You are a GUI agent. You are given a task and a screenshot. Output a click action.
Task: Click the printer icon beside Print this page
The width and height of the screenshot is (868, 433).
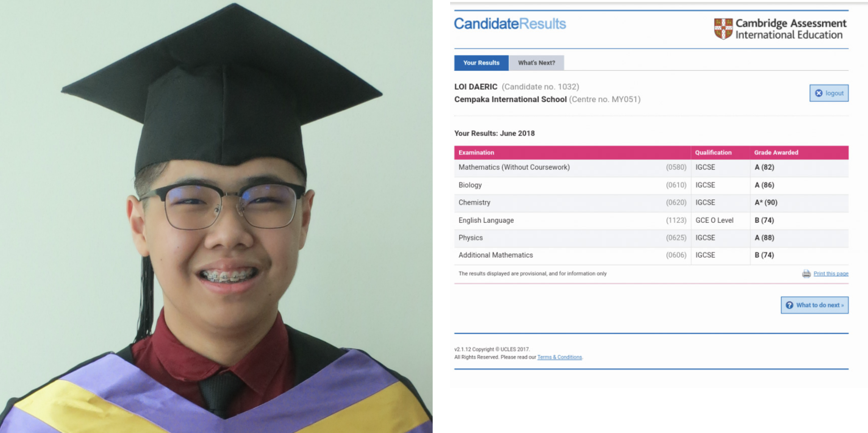806,274
